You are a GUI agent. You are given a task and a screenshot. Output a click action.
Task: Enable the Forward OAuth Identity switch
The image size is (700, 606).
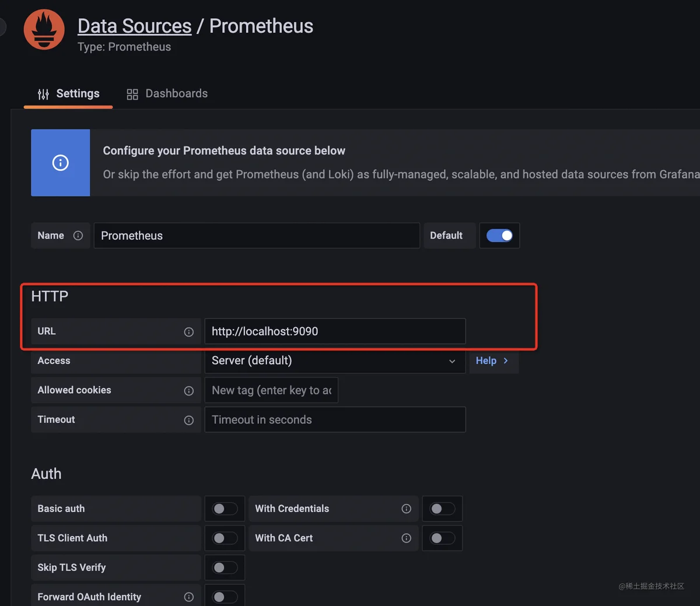click(x=225, y=597)
